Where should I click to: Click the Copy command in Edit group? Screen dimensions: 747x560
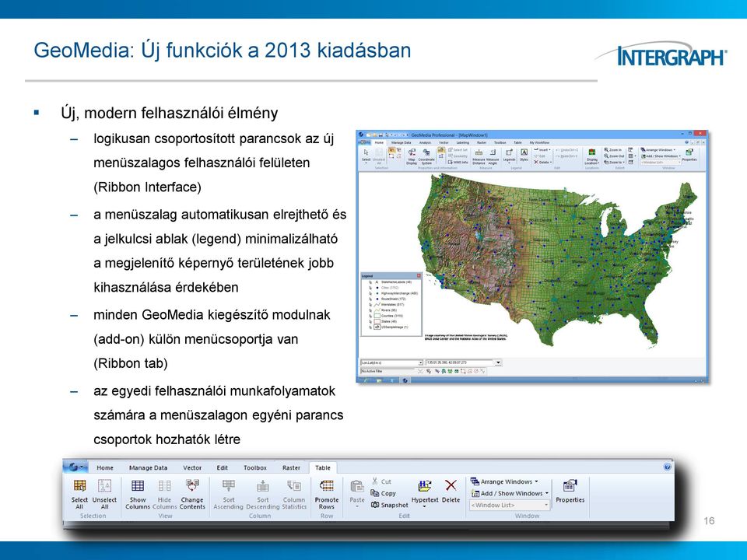384,493
